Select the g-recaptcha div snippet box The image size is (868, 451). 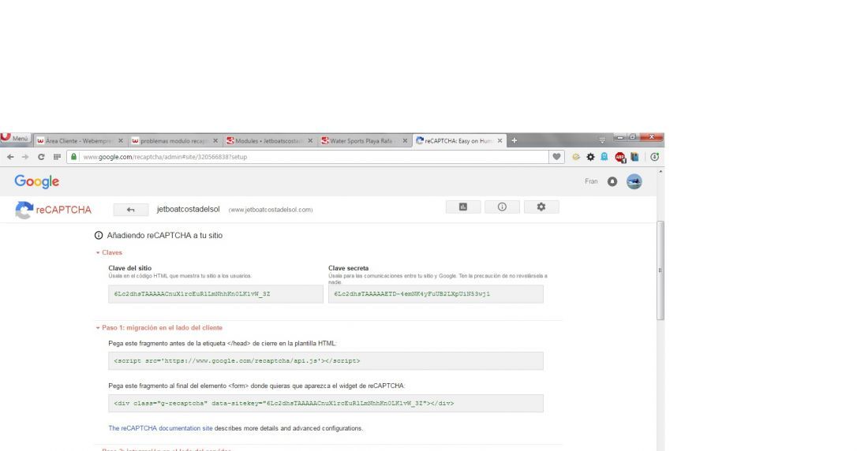(326, 404)
